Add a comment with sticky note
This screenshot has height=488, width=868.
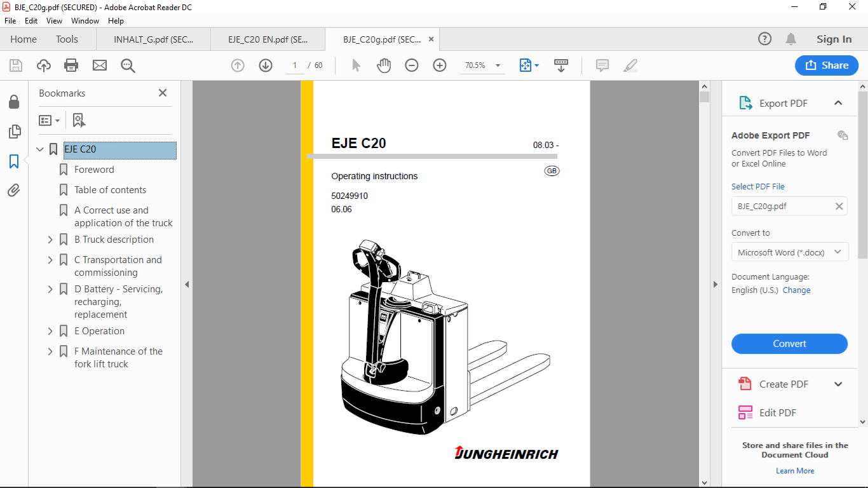coord(602,65)
